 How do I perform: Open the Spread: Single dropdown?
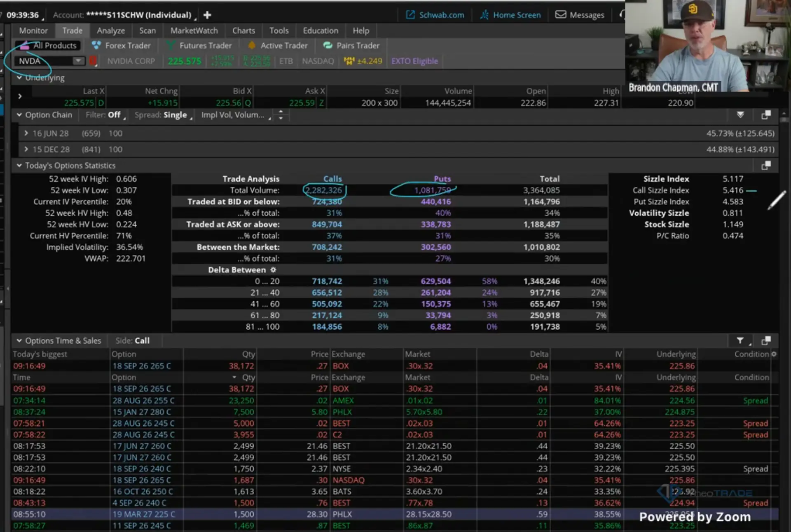[x=164, y=115]
